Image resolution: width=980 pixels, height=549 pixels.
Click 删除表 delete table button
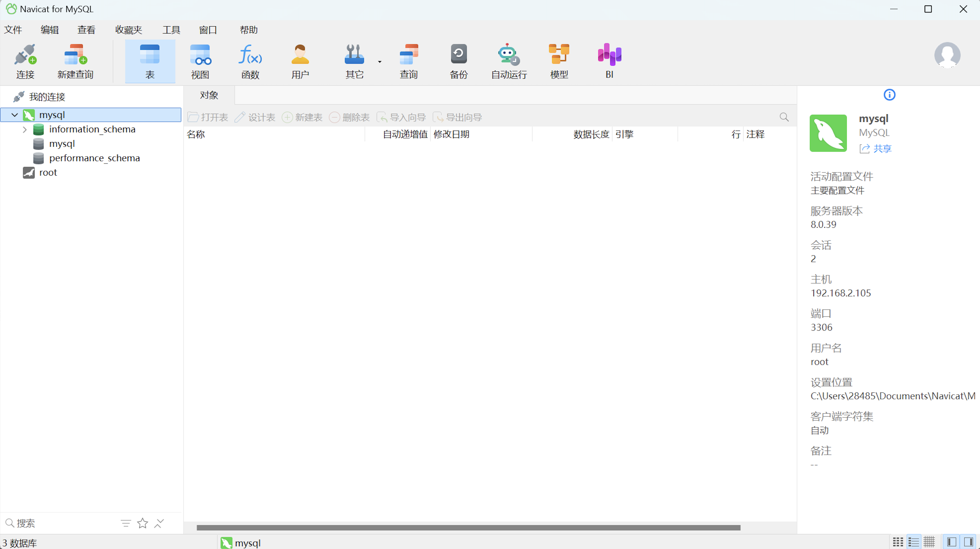coord(349,118)
